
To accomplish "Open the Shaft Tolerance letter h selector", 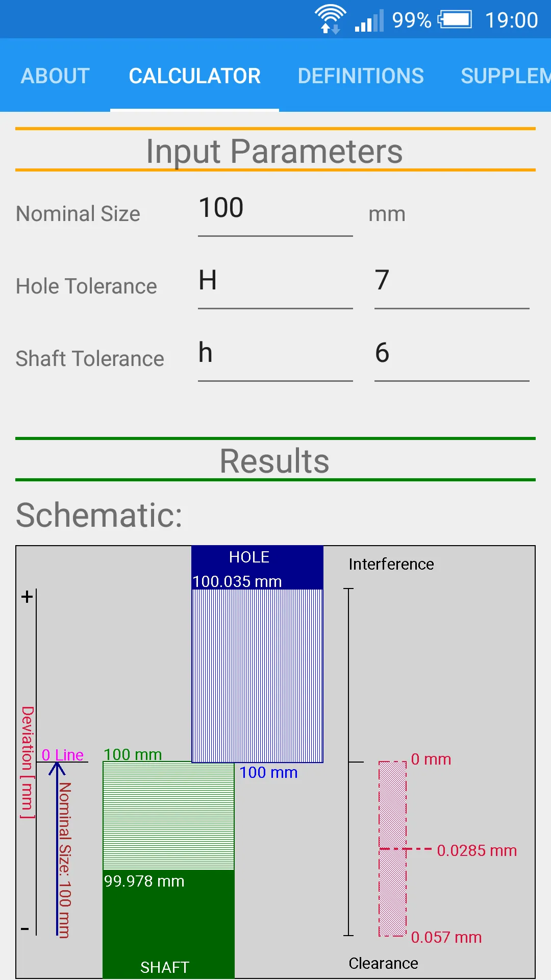I will click(275, 354).
